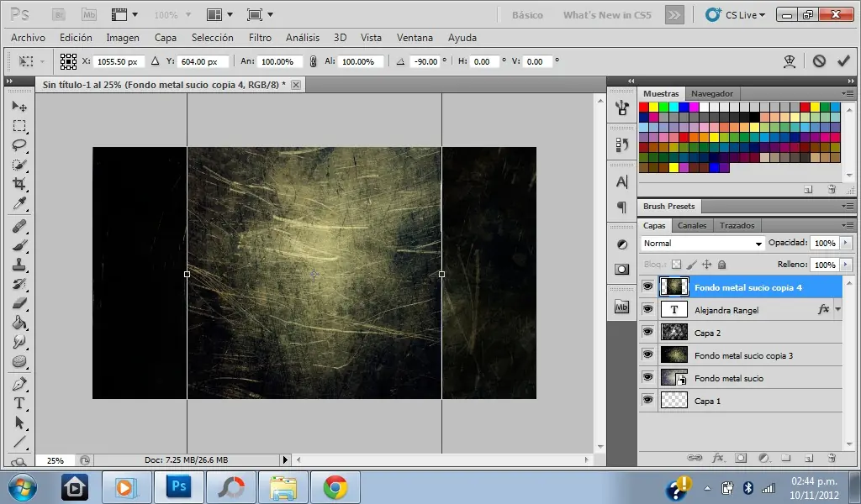Open the Filtro menu
Screen dimensions: 861x504
point(260,38)
